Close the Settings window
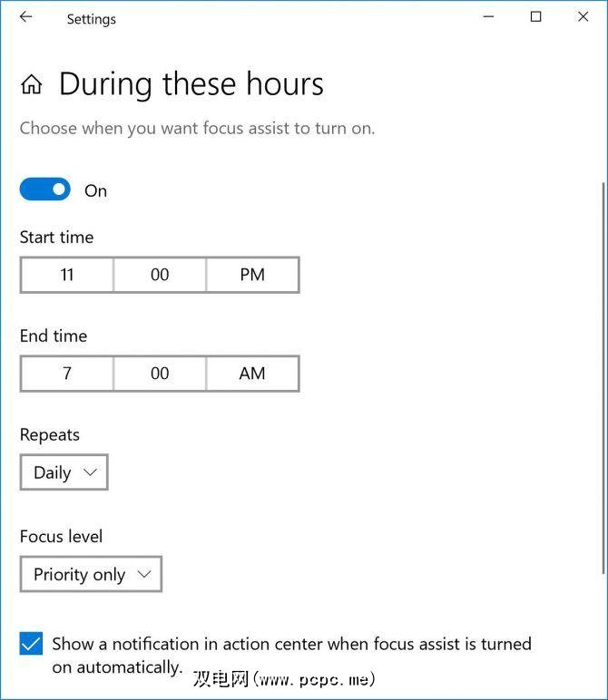Viewport: 608px width, 700px height. click(583, 17)
